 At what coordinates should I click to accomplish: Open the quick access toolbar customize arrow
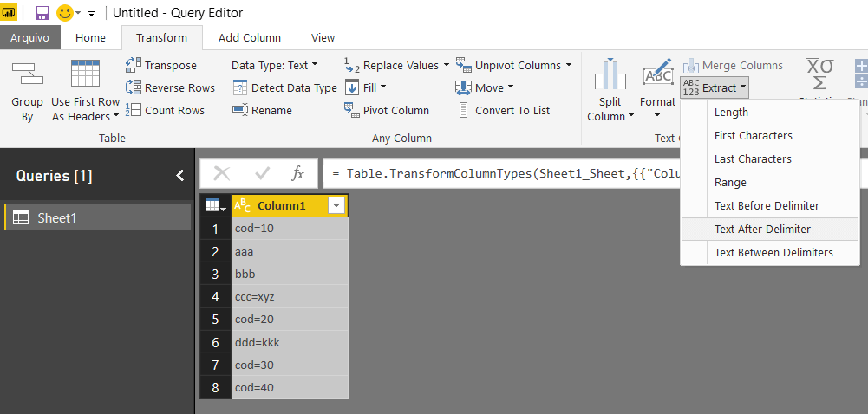pyautogui.click(x=91, y=13)
